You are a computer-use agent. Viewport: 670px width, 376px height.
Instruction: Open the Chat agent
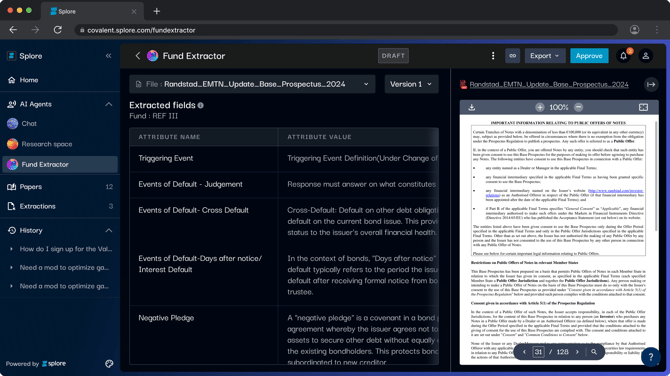coord(60,123)
